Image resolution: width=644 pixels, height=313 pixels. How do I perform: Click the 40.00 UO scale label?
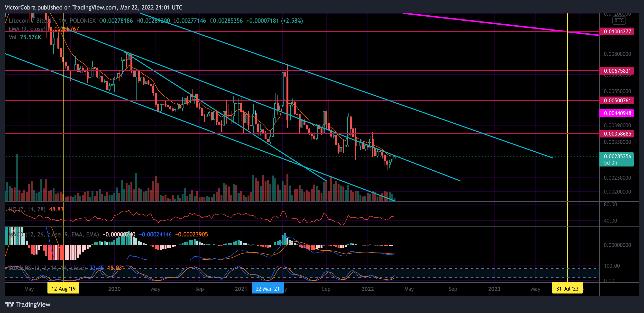coord(610,221)
